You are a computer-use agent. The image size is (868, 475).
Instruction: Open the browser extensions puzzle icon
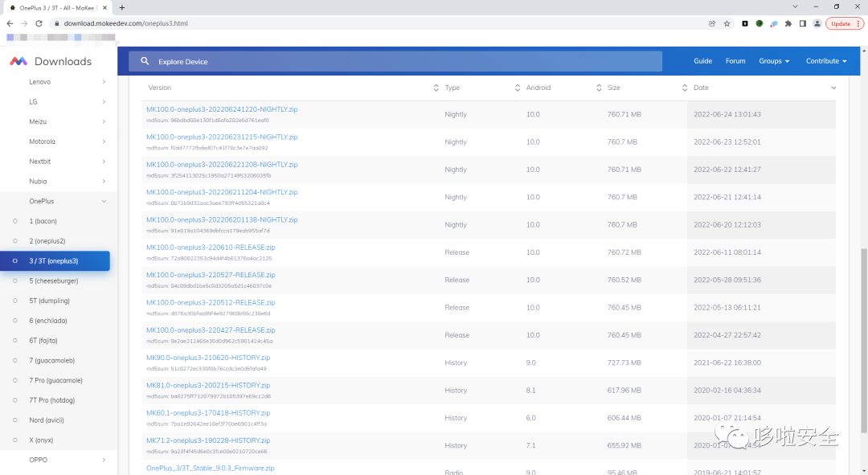click(788, 23)
